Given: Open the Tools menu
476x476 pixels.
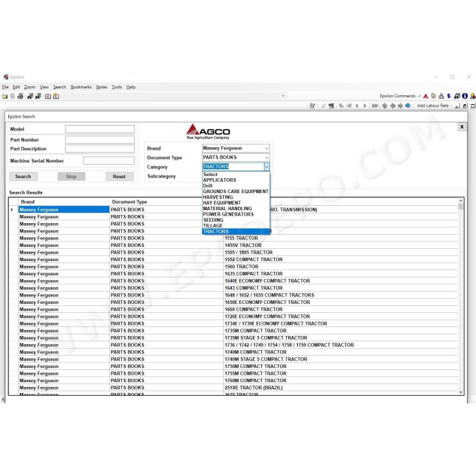Looking at the screenshot, I should pyautogui.click(x=117, y=87).
